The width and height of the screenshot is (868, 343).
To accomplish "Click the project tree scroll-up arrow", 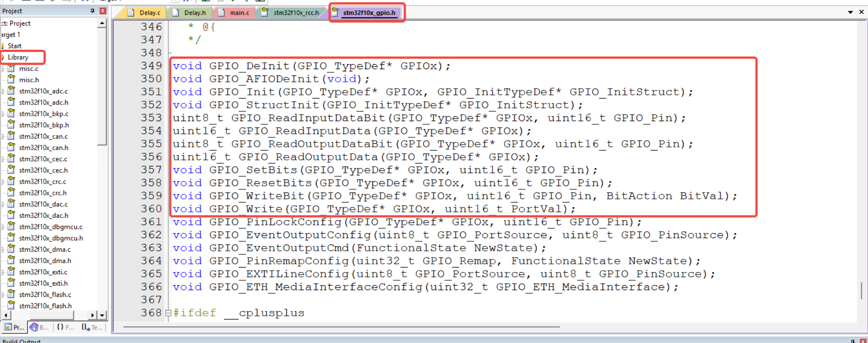I will (x=102, y=23).
